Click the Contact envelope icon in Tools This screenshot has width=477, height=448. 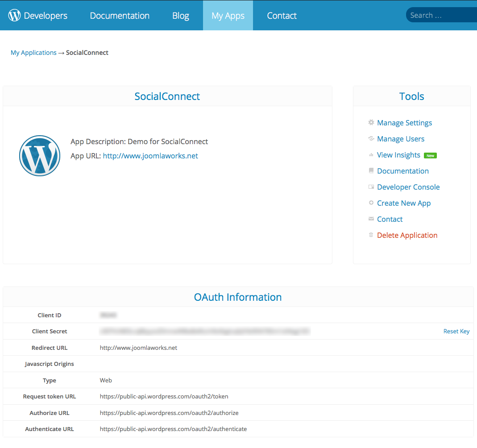(371, 219)
